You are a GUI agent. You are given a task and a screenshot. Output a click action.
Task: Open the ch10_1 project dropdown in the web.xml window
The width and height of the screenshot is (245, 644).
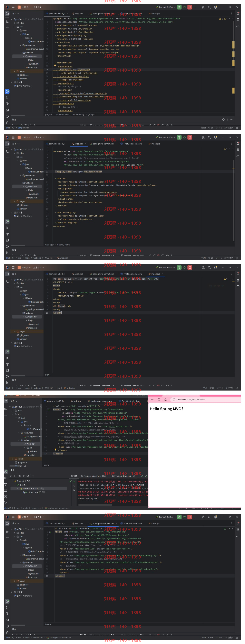click(x=24, y=137)
